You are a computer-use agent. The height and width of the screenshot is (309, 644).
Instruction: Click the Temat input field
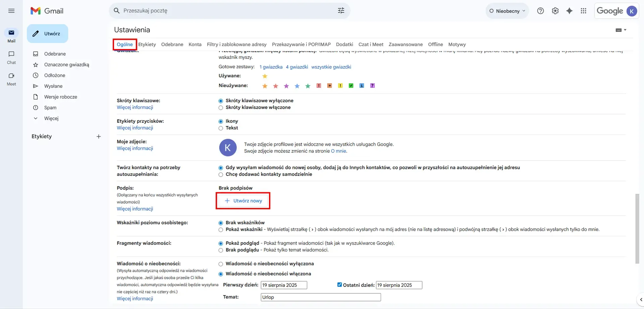tap(320, 297)
